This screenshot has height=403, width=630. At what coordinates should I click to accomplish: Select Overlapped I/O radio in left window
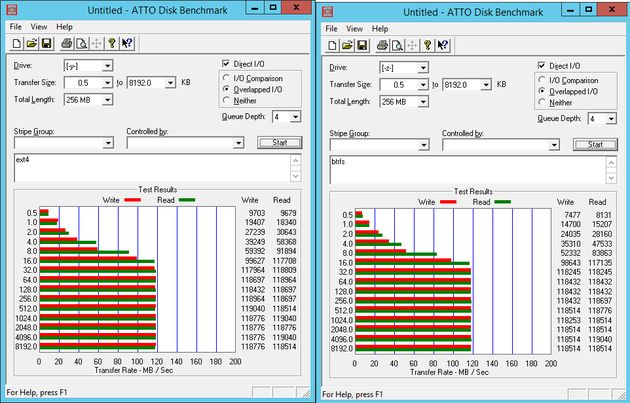coord(226,89)
